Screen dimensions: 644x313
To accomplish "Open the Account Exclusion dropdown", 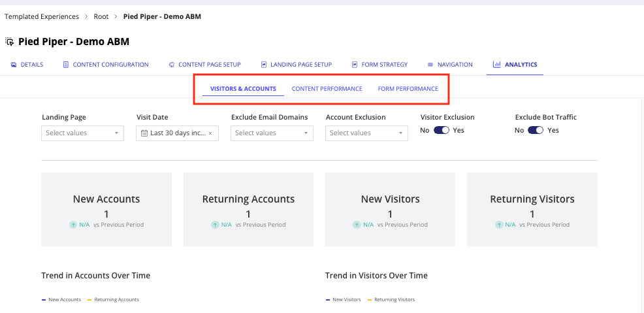I will 367,133.
